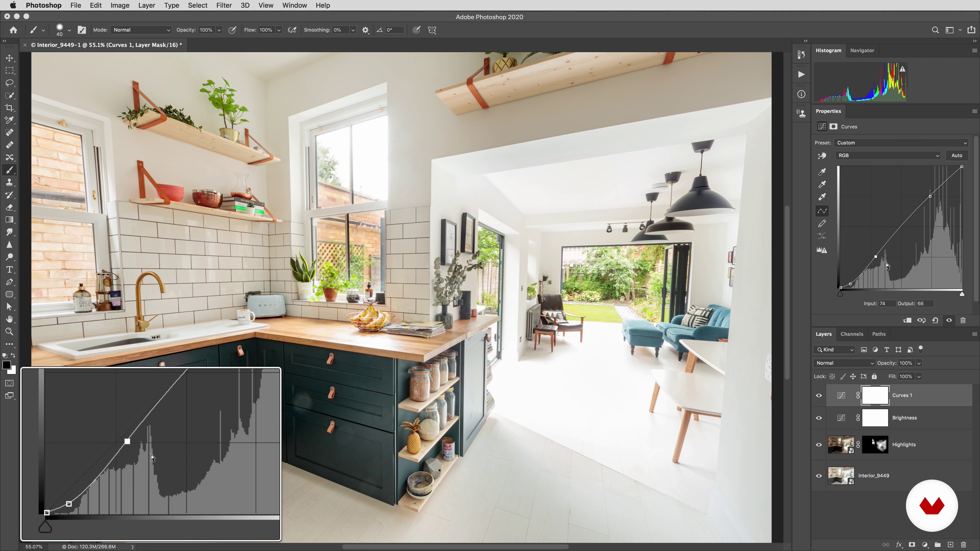The width and height of the screenshot is (980, 551).
Task: Open the Filter menu
Action: point(224,5)
